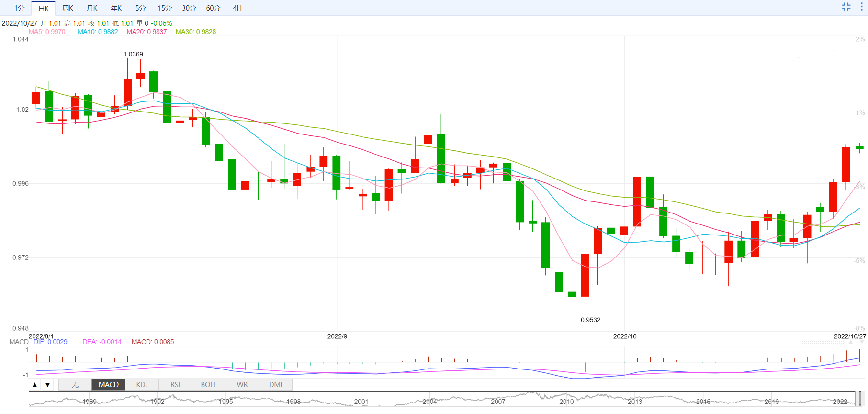Select the 无 (no indicator) option

(x=75, y=385)
